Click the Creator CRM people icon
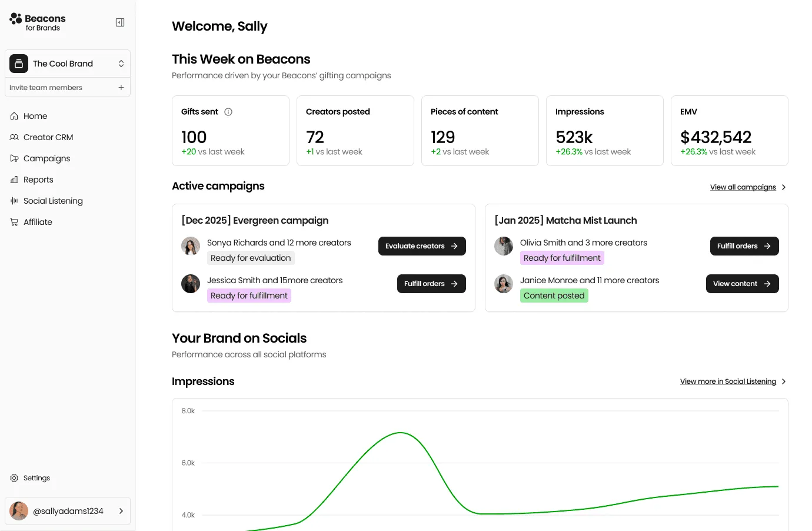Viewport: 812px width, 531px height. [14, 137]
